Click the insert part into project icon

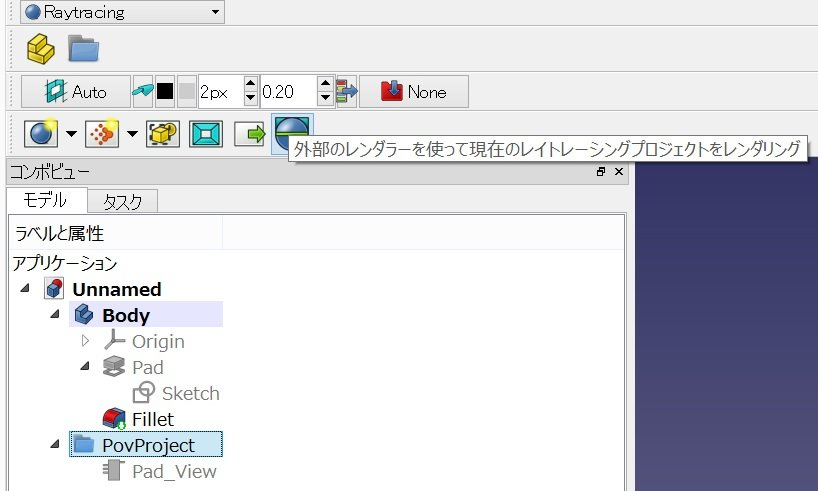click(163, 134)
